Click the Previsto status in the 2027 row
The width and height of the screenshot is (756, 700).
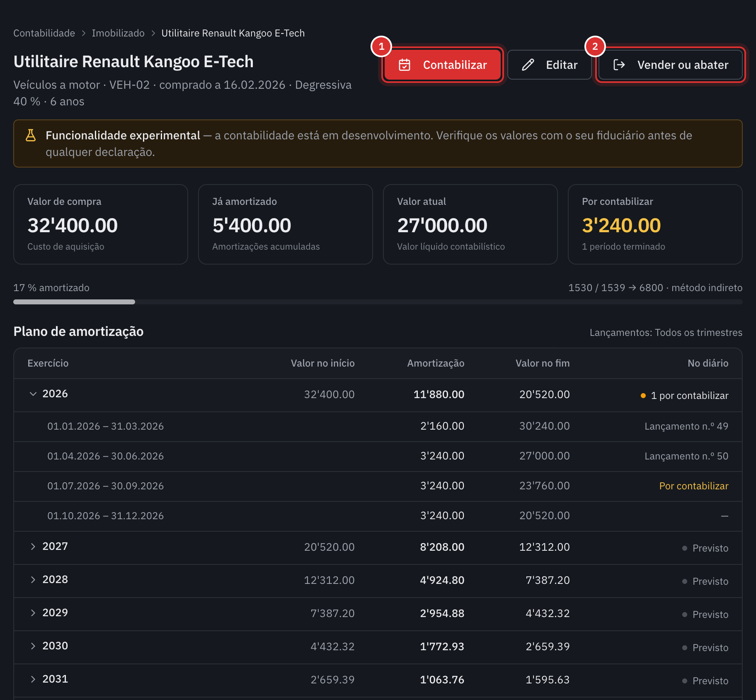tap(705, 548)
